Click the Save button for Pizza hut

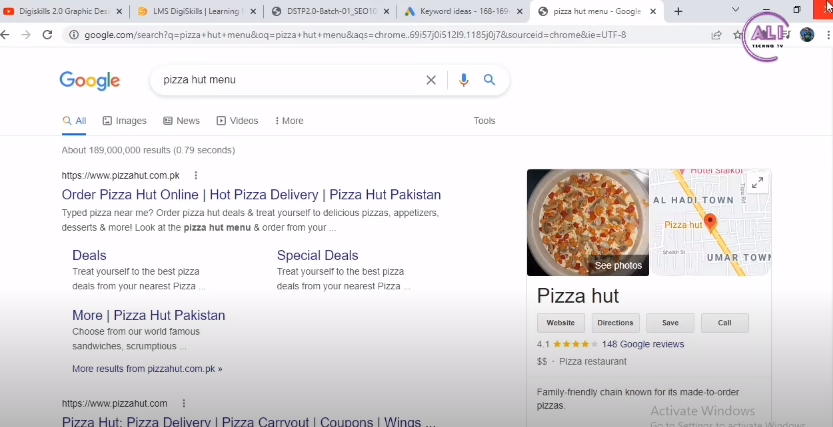coord(670,323)
